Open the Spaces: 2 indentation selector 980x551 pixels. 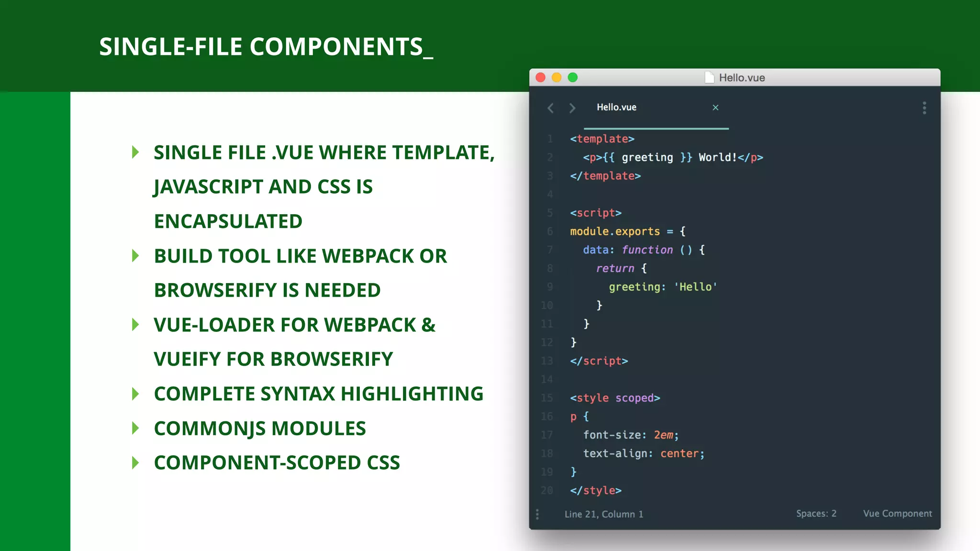point(816,513)
